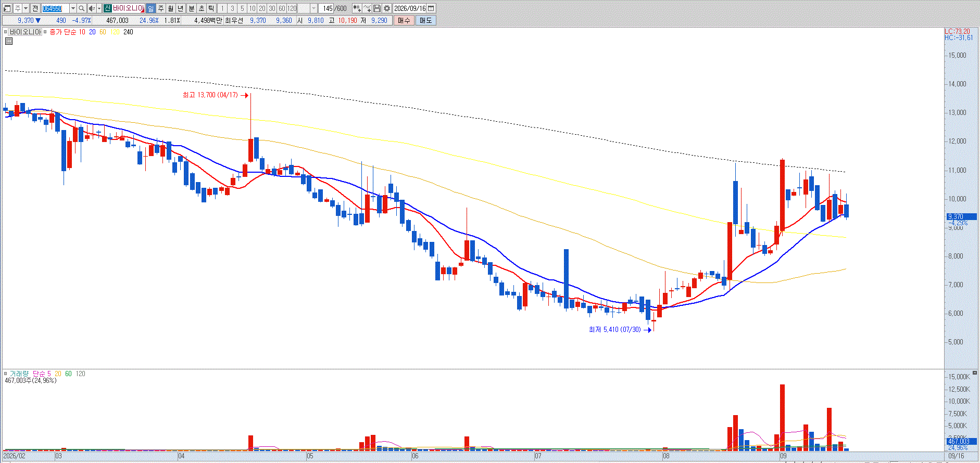Select the 120 interval button

point(292,8)
